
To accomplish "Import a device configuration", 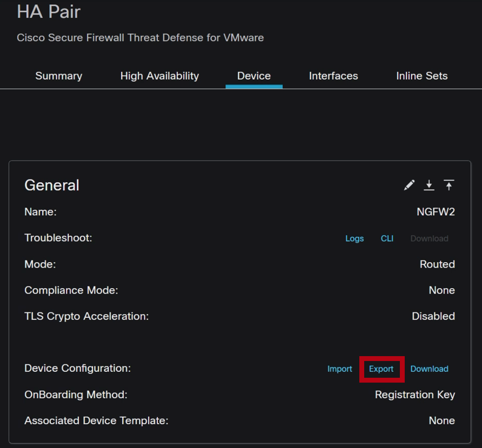I will point(339,369).
